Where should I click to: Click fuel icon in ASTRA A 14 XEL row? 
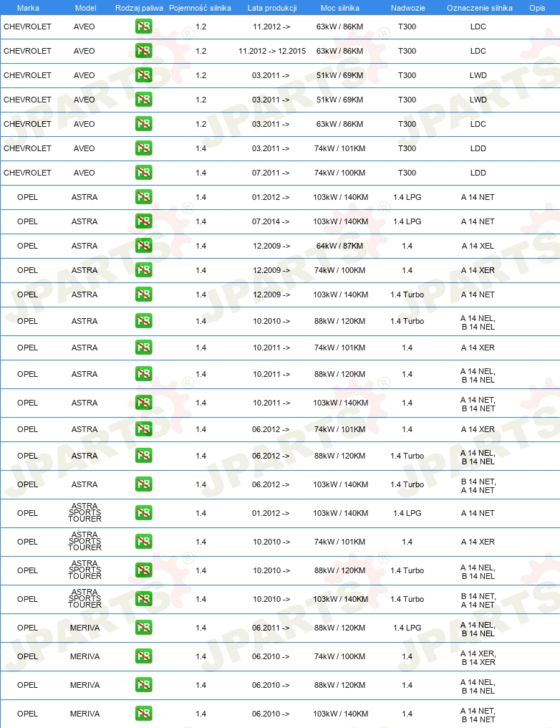[144, 246]
